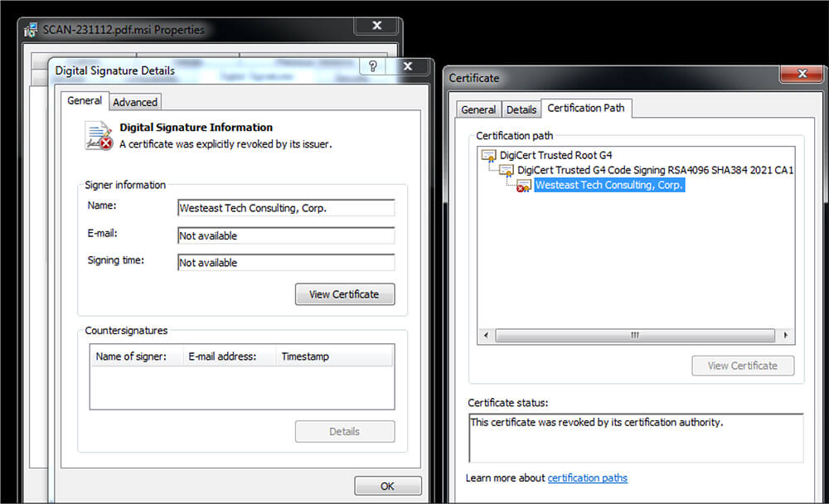Click the E-mail address column header
The height and width of the screenshot is (504, 829).
coord(230,356)
